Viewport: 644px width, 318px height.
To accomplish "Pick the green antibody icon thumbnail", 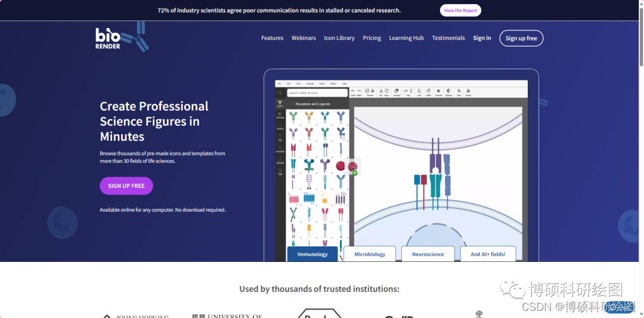I will coord(293,118).
